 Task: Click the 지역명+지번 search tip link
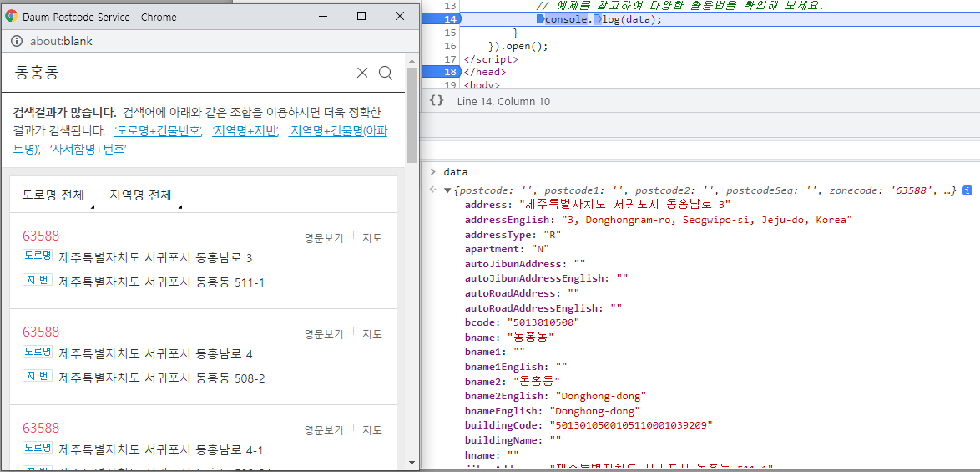[x=245, y=130]
